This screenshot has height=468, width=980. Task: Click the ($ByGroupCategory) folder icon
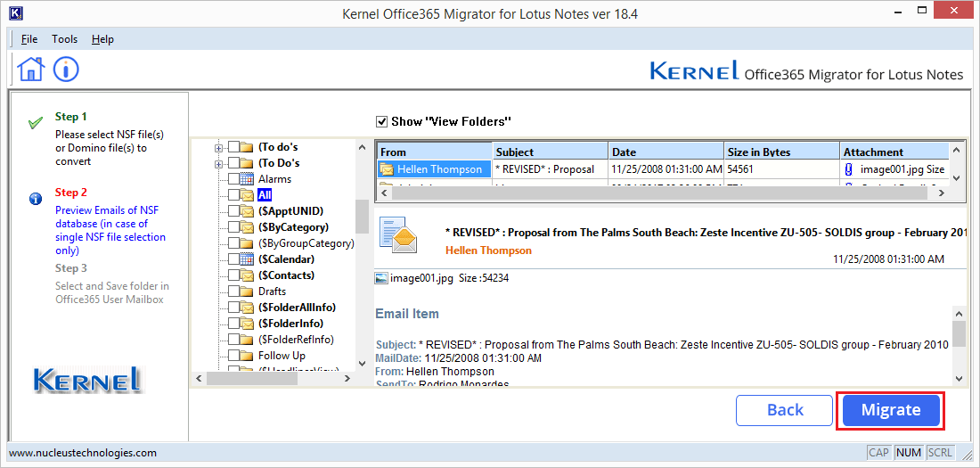coord(247,242)
